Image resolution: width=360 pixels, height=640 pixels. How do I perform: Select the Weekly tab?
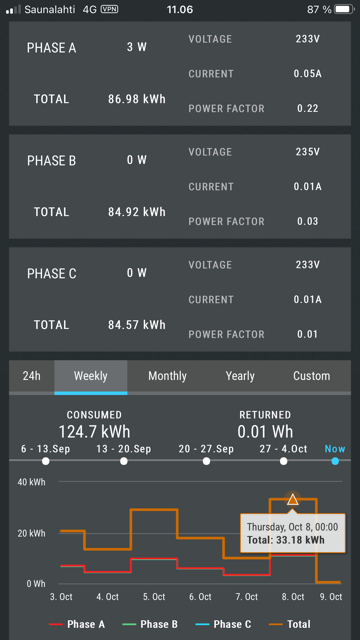[x=91, y=376]
